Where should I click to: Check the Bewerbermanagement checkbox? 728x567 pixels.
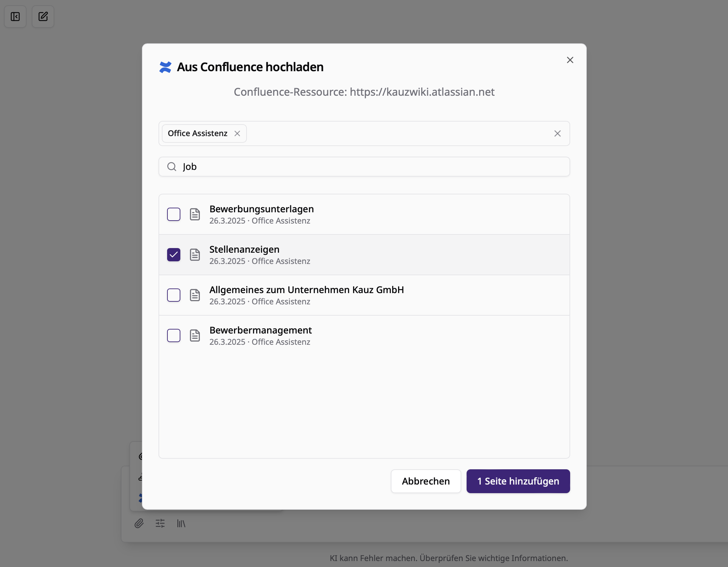tap(173, 335)
